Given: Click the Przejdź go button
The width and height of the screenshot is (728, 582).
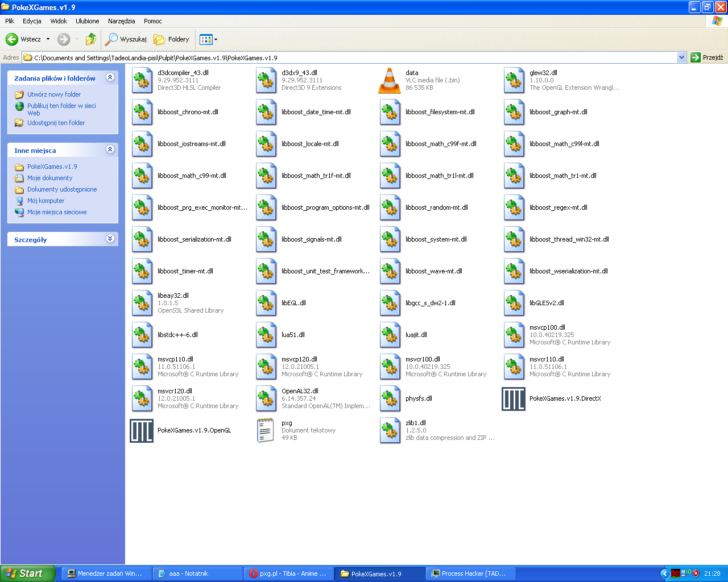Looking at the screenshot, I should 707,57.
